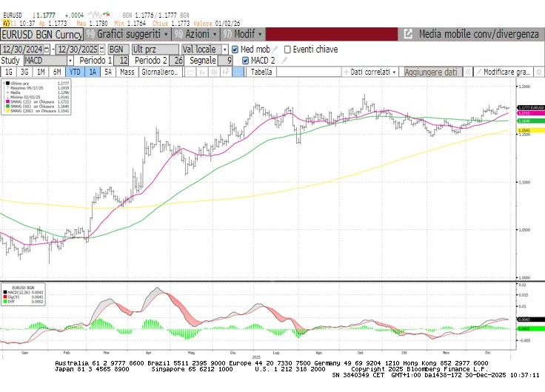The image size is (545, 392).
Task: Click the Tabella button
Action: pyautogui.click(x=261, y=72)
